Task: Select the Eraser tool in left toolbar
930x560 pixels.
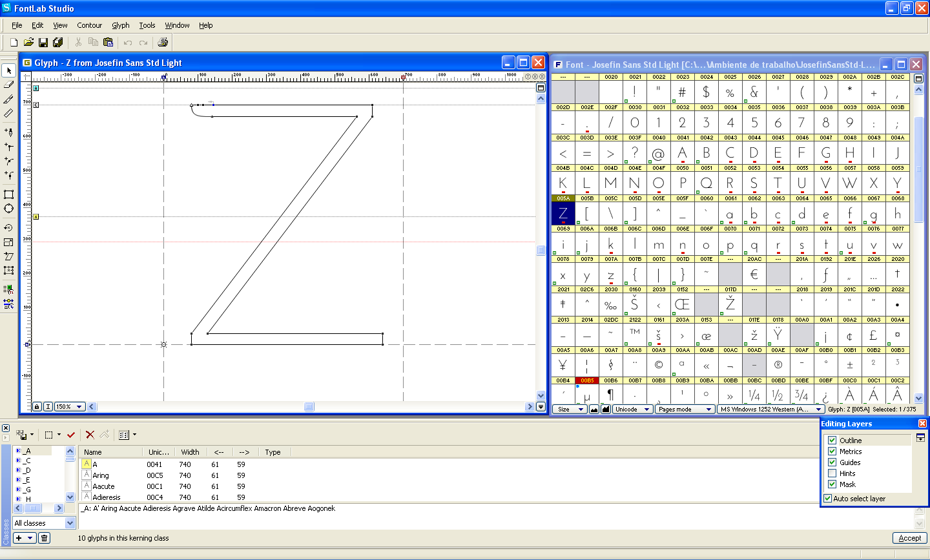Action: (x=8, y=85)
